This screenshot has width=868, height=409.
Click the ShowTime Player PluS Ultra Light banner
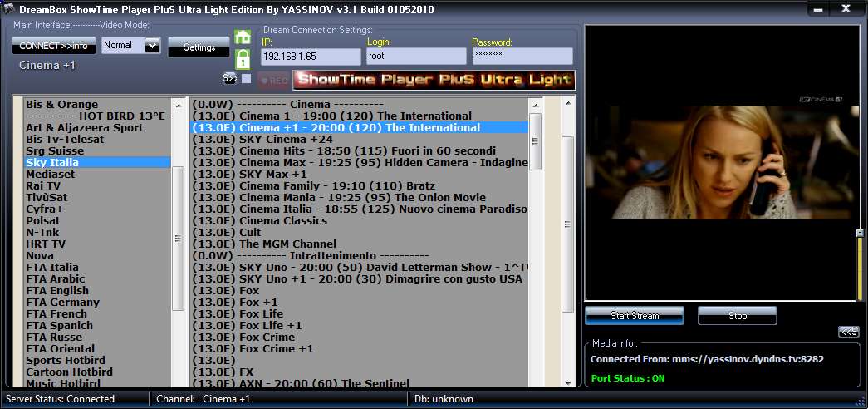click(x=434, y=80)
